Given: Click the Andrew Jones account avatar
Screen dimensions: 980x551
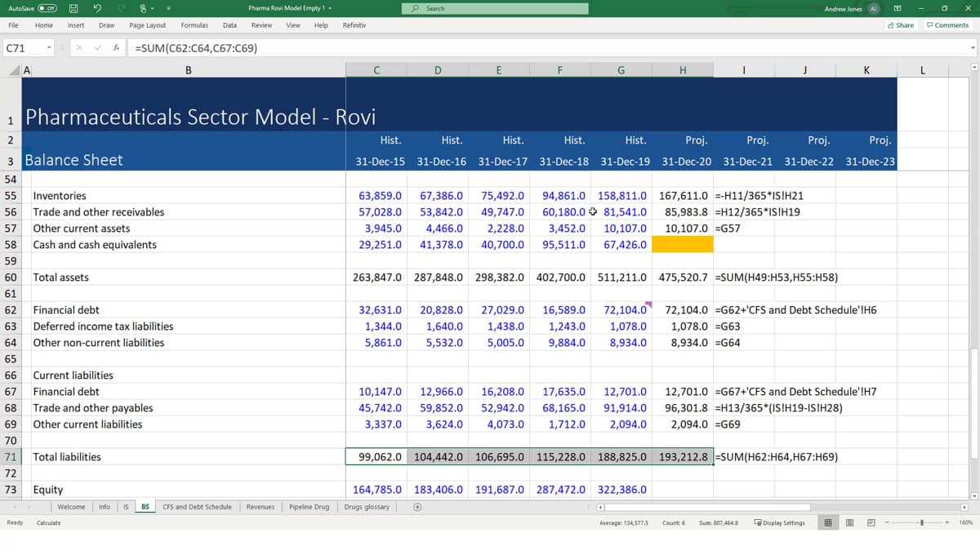Looking at the screenshot, I should coord(873,8).
